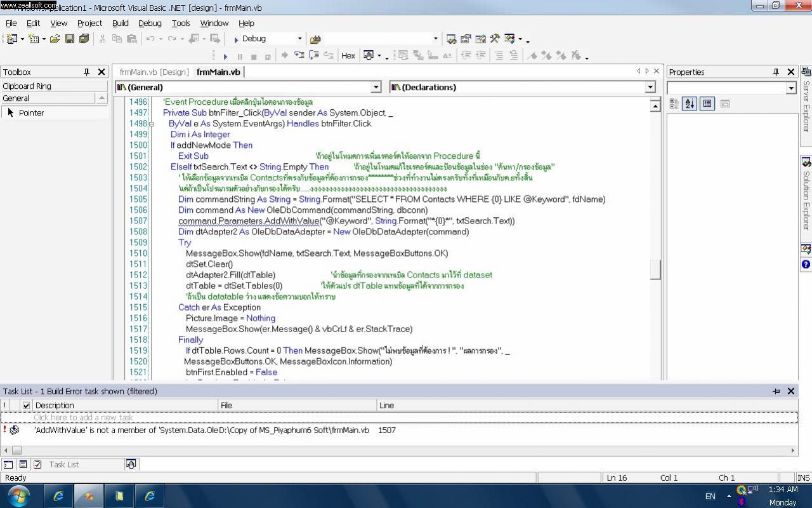Auto-hide the Toolbox panel with pin icon

tap(87, 72)
